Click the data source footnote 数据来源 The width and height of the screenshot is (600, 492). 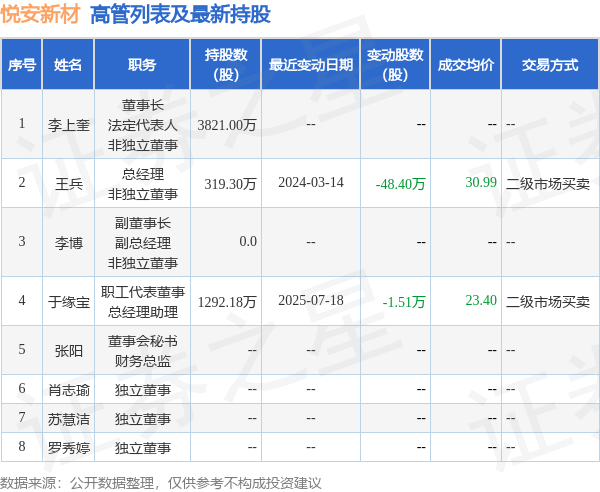(x=161, y=483)
